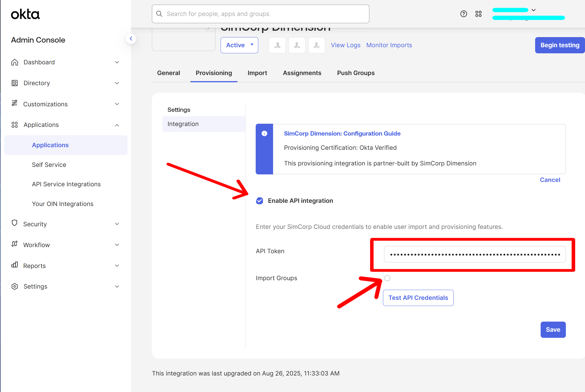Open the apps grid icon in top bar

pyautogui.click(x=479, y=14)
